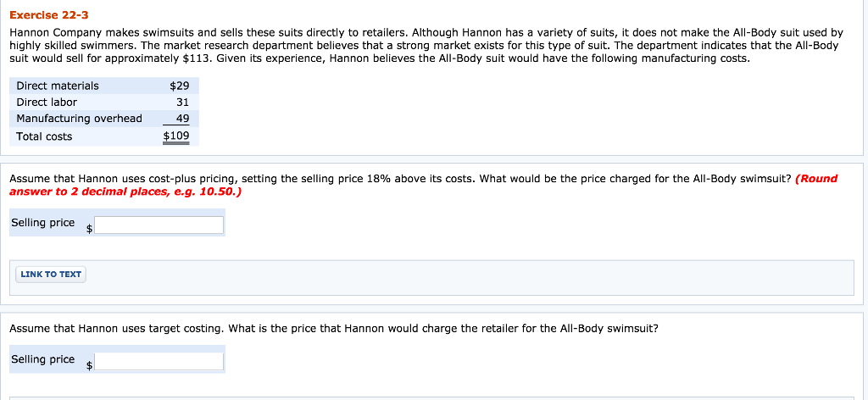This screenshot has width=868, height=400.
Task: Open the LINK TO TEXT button
Action: pos(51,274)
